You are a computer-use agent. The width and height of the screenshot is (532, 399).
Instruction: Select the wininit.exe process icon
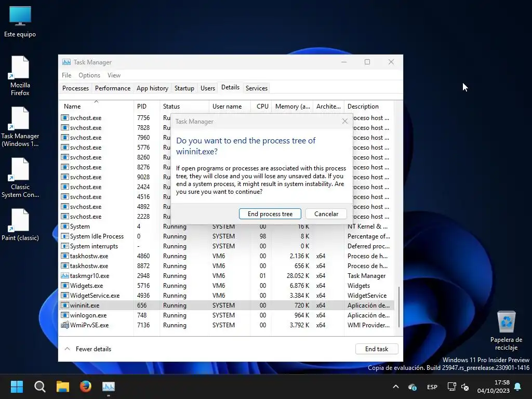click(65, 305)
